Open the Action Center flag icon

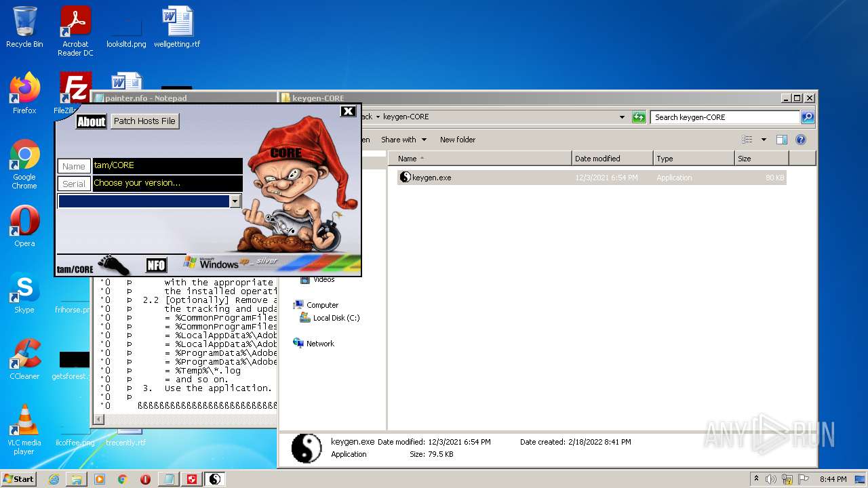(803, 479)
